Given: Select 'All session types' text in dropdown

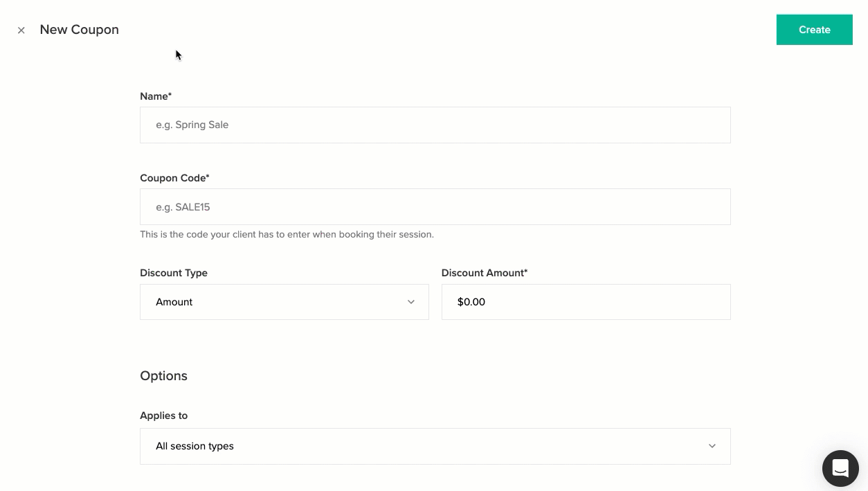Looking at the screenshot, I should point(195,446).
